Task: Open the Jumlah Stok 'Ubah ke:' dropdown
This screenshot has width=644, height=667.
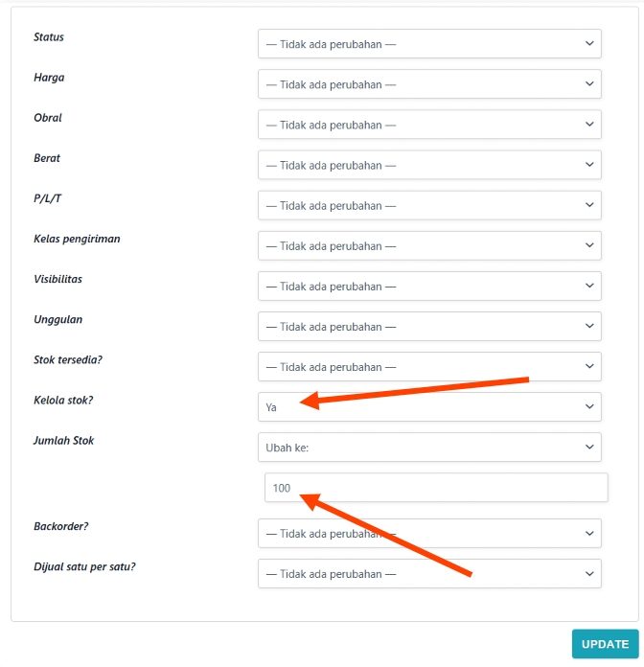Action: (x=428, y=447)
